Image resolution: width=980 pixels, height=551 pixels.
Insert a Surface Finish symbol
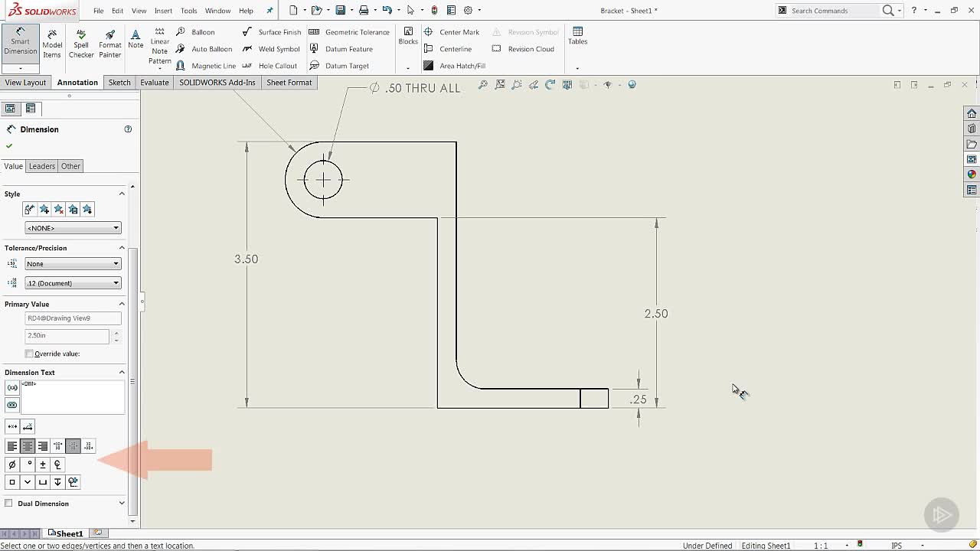click(x=271, y=32)
